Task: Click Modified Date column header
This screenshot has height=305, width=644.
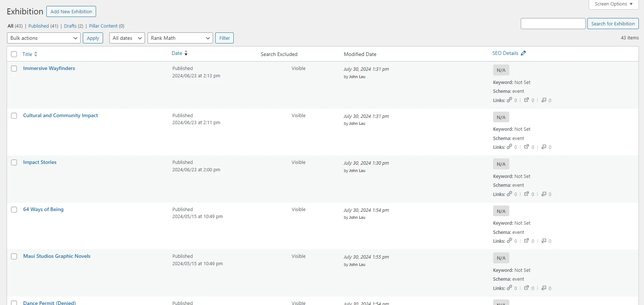Action: 360,54
